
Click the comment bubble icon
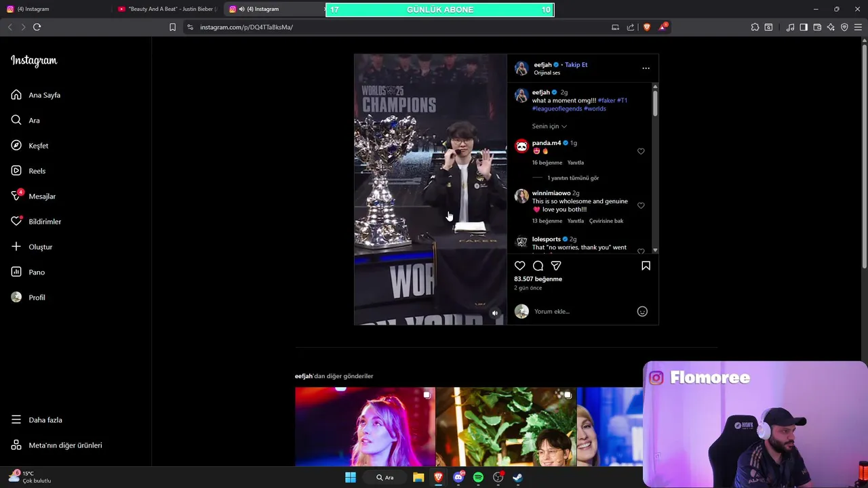(x=538, y=266)
